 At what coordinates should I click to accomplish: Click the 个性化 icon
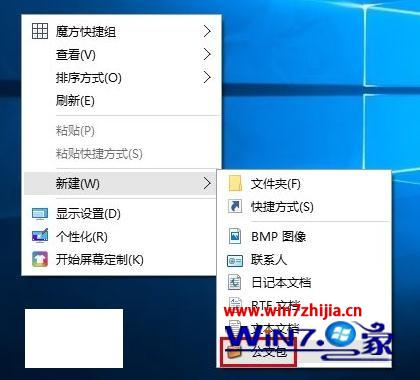40,236
